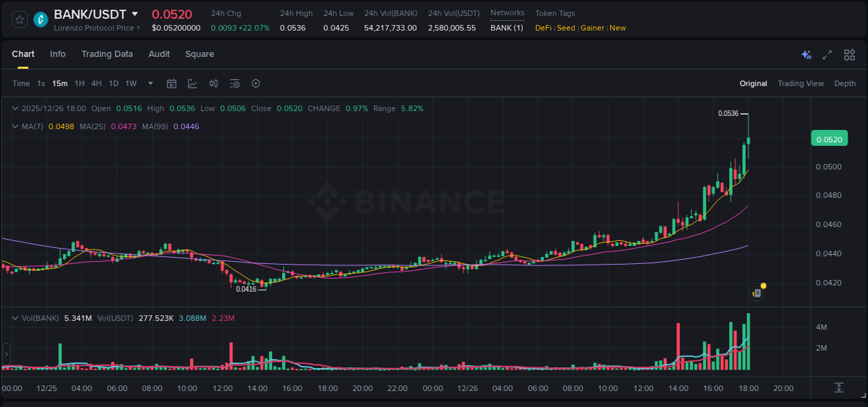
Task: Open the indicators list icon
Action: tap(235, 83)
